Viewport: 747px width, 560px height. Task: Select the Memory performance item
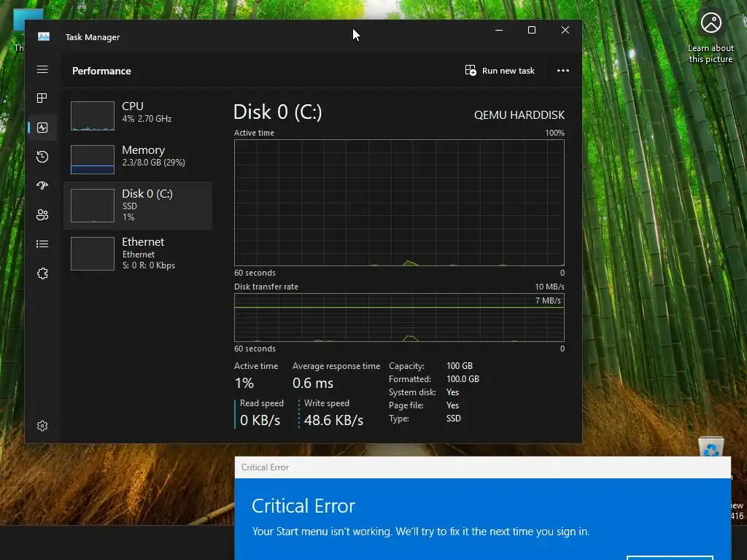pos(138,159)
